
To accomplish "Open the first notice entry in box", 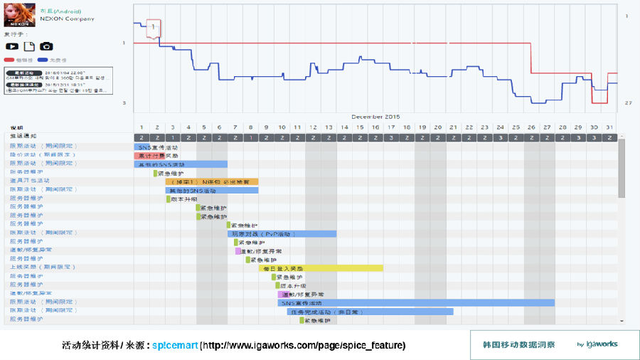I will [58, 75].
